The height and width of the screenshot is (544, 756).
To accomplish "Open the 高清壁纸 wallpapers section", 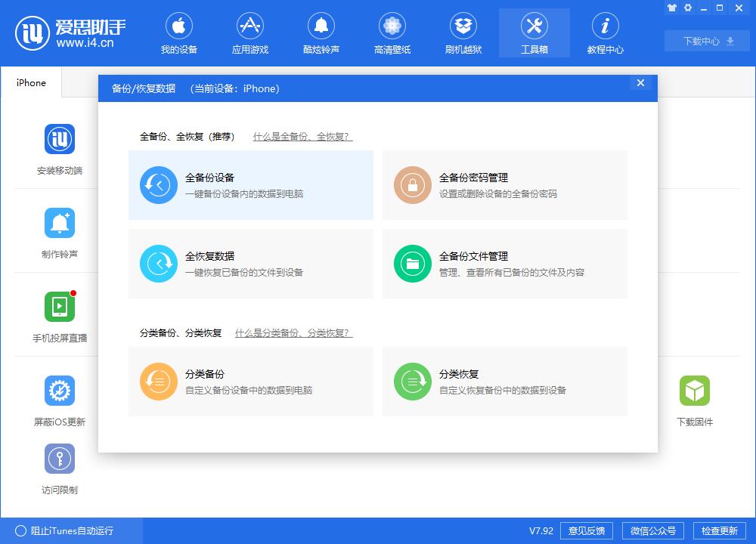I will (392, 32).
